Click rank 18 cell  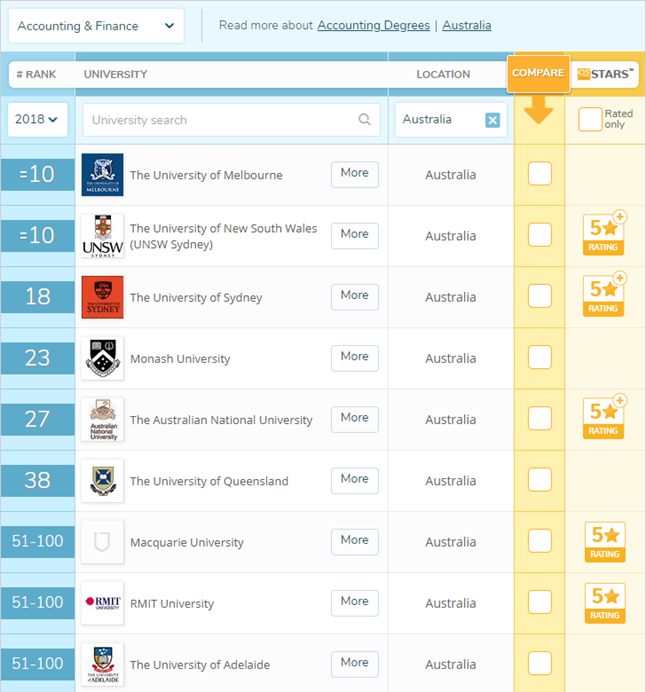point(38,297)
